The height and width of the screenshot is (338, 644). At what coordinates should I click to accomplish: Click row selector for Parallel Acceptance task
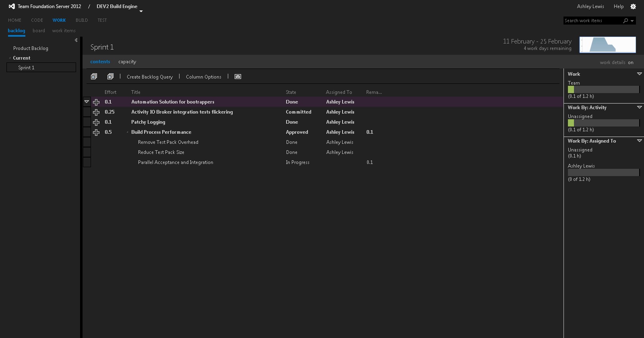87,162
